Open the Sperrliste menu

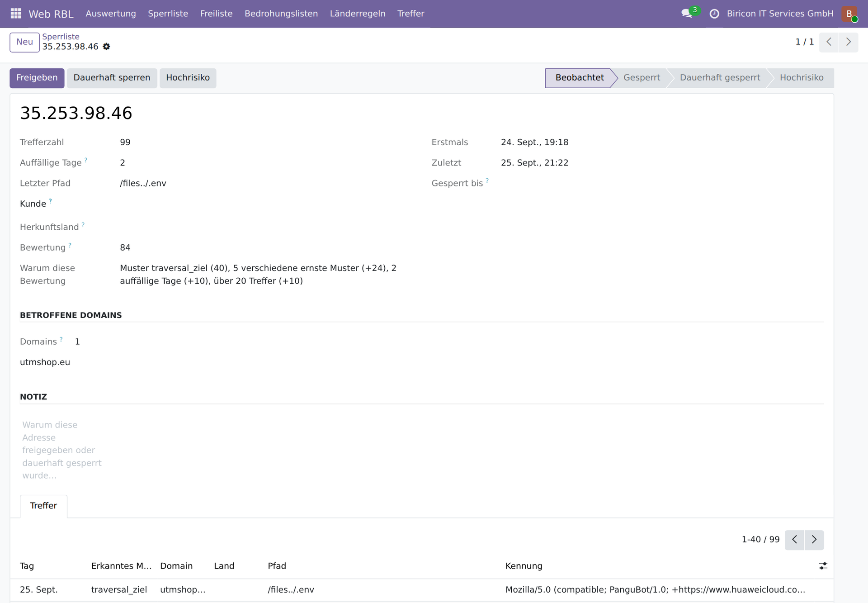[168, 14]
